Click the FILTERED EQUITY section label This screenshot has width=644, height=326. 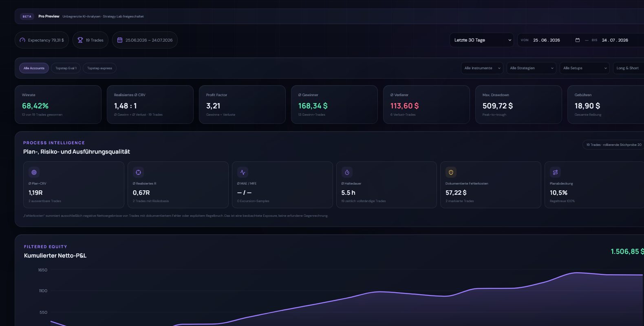click(x=45, y=247)
